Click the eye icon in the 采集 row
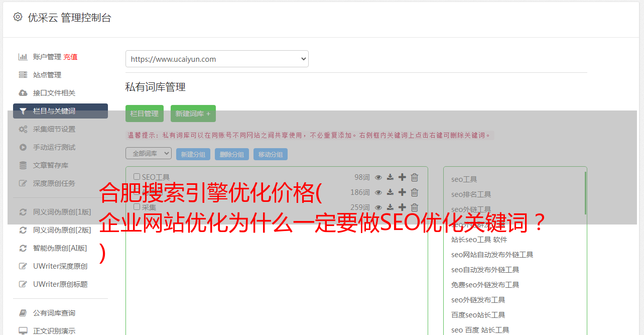The width and height of the screenshot is (644, 335). (x=378, y=207)
